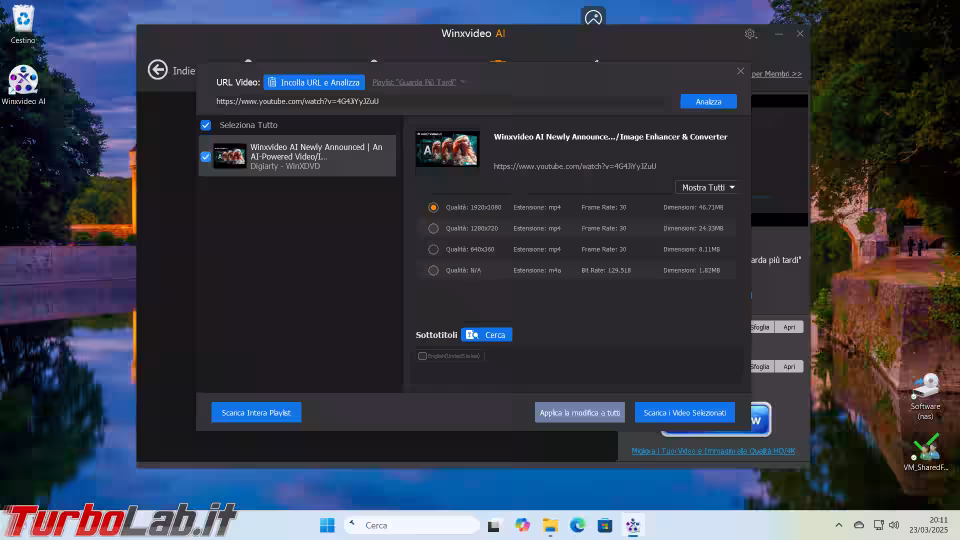Open Task View on taskbar
Viewport: 960px width, 540px height.
click(x=493, y=525)
